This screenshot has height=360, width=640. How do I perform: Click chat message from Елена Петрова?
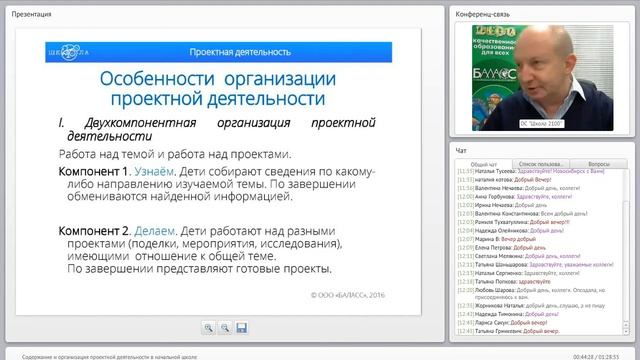tap(501, 248)
